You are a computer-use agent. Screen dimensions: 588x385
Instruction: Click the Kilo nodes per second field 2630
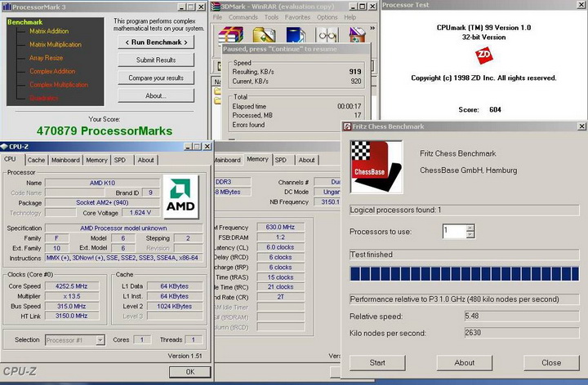pyautogui.click(x=522, y=333)
